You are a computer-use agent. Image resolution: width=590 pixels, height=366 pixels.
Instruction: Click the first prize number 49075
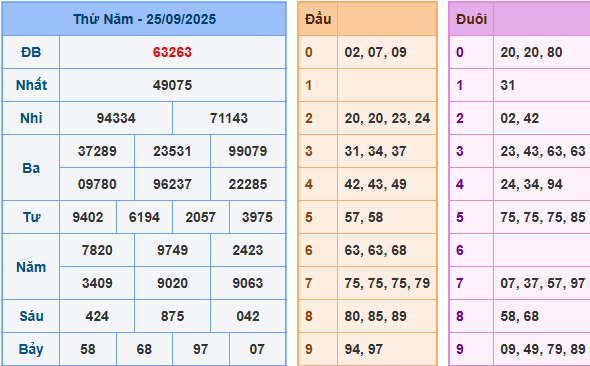pyautogui.click(x=172, y=85)
